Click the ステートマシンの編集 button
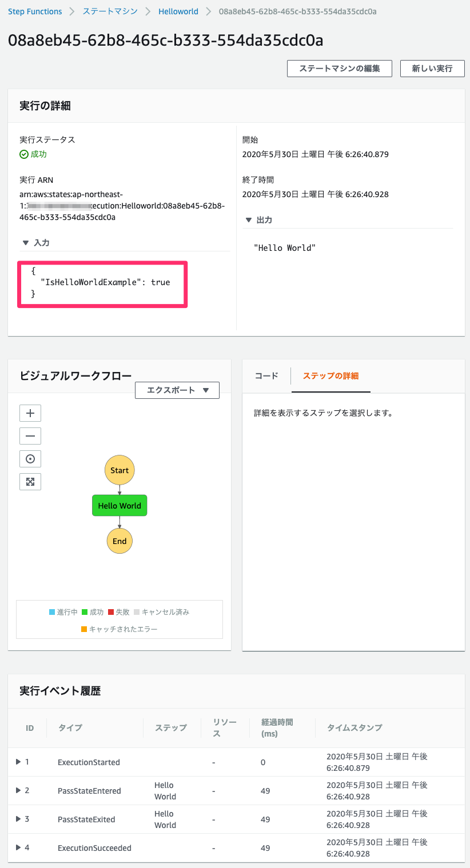This screenshot has height=868, width=470. [339, 69]
